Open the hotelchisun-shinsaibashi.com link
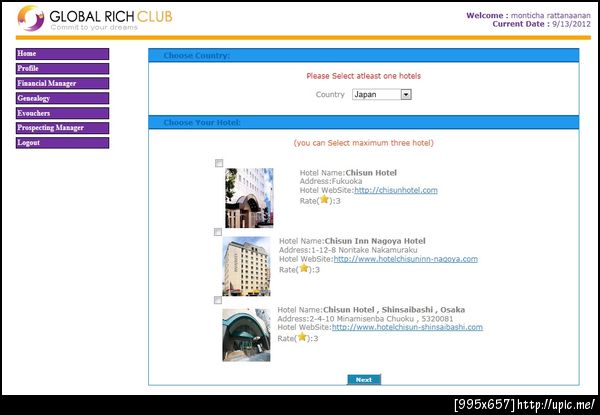600x415 pixels. [x=407, y=327]
